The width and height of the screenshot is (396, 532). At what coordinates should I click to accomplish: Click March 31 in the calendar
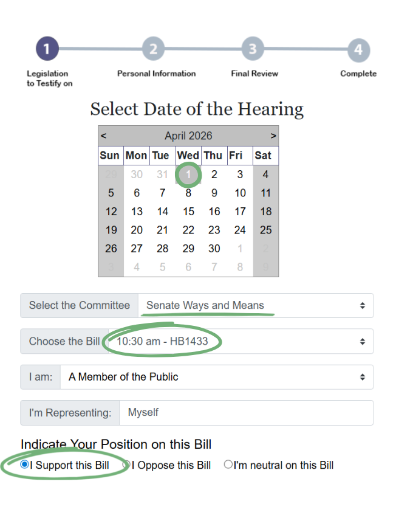(162, 175)
